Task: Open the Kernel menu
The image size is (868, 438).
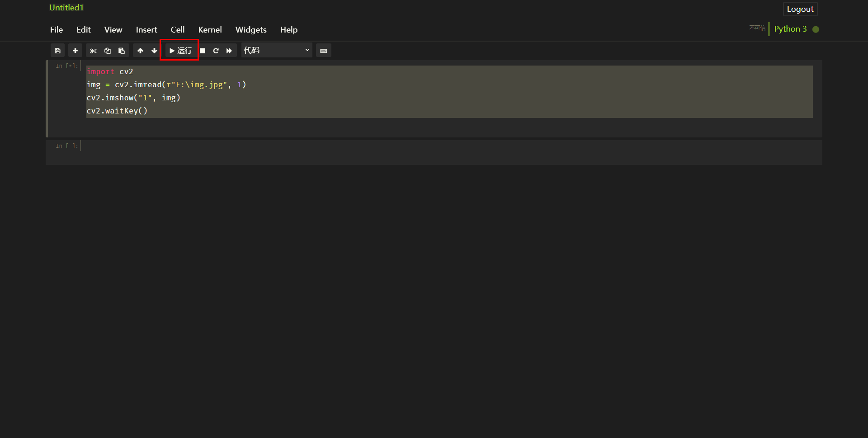Action: (x=210, y=30)
